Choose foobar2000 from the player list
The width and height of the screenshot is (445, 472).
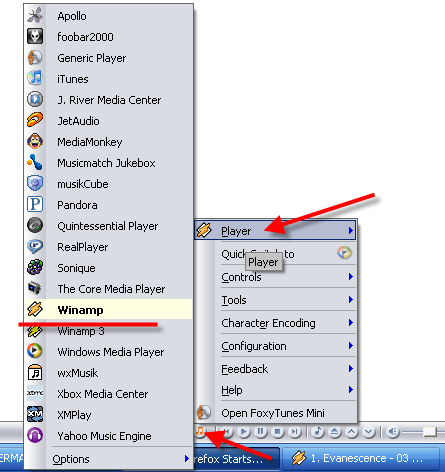tap(109, 37)
